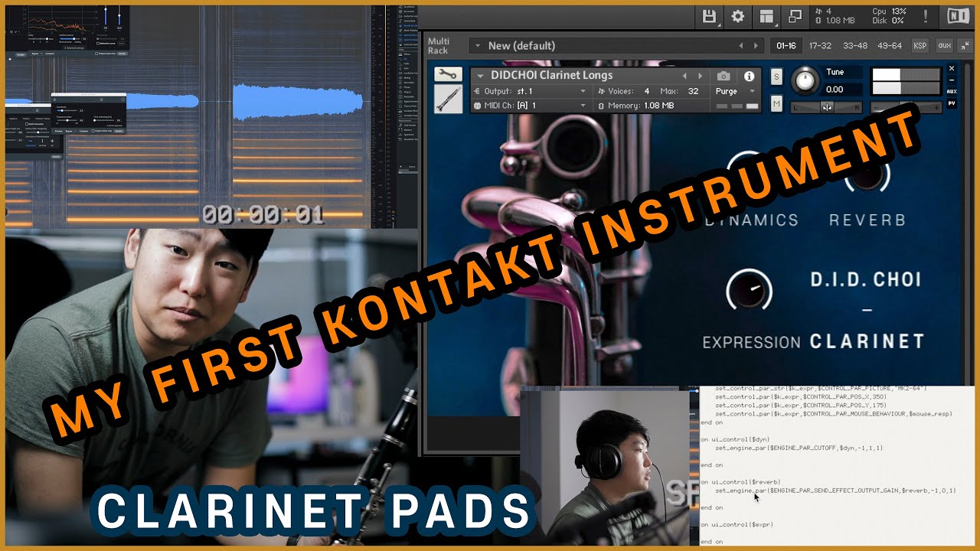The image size is (980, 551).
Task: Click the Cpu 13% meter
Action: [889, 11]
